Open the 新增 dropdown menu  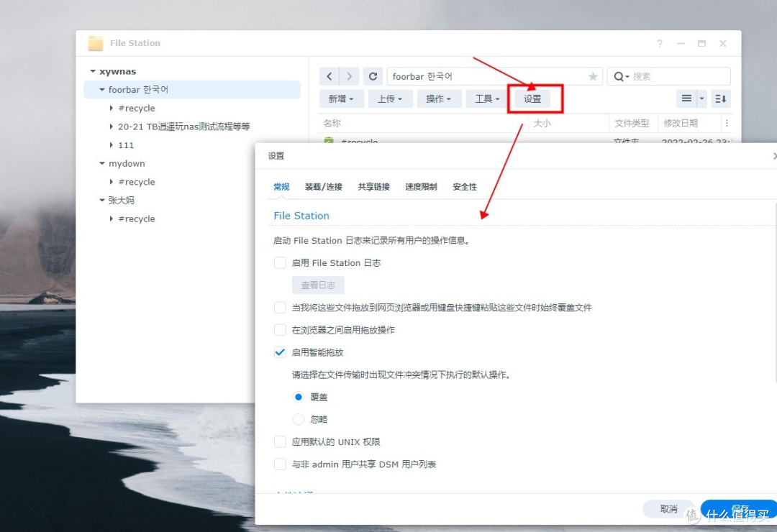pyautogui.click(x=342, y=98)
